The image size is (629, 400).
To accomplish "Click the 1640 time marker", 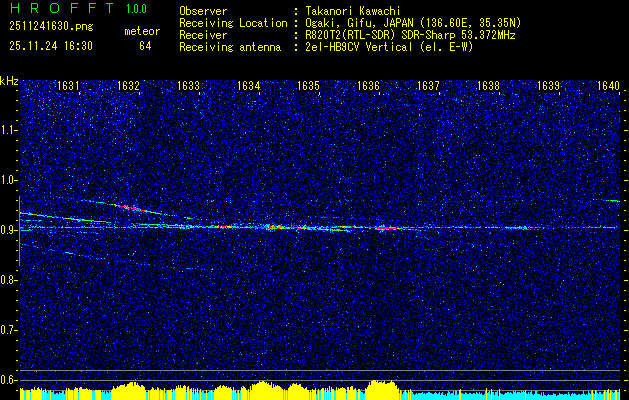I will pyautogui.click(x=608, y=85).
